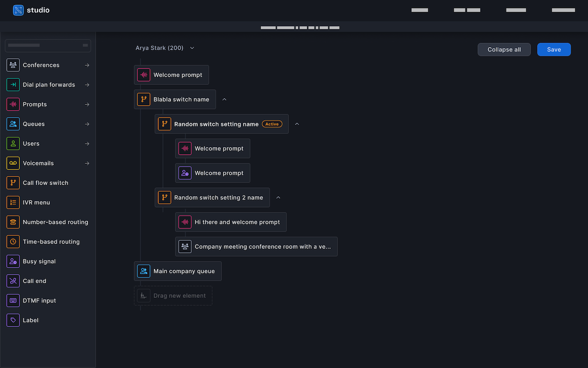
Task: Select the Voicemails sidebar icon
Action: pos(13,163)
